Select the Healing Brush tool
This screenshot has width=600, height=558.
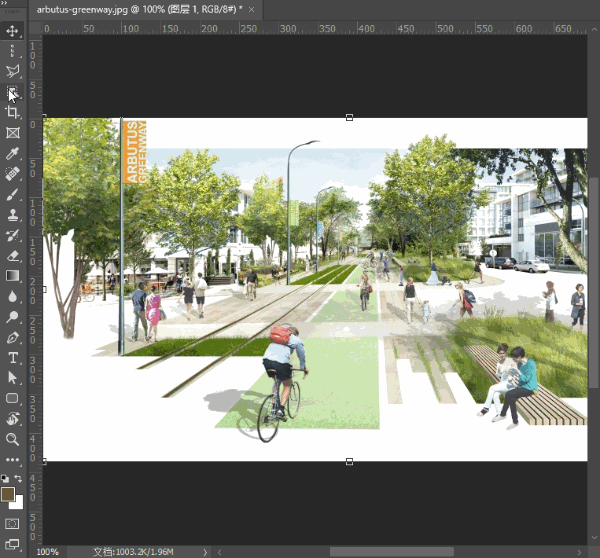tap(12, 174)
